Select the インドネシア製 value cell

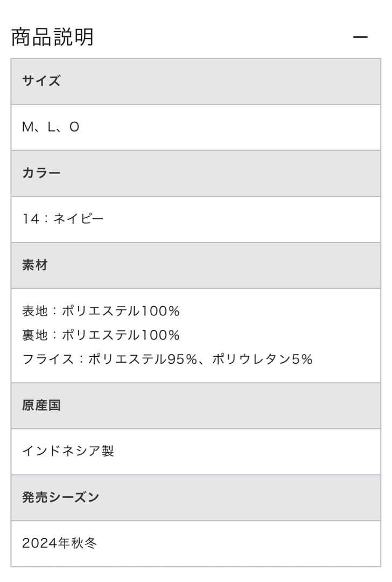pyautogui.click(x=196, y=451)
